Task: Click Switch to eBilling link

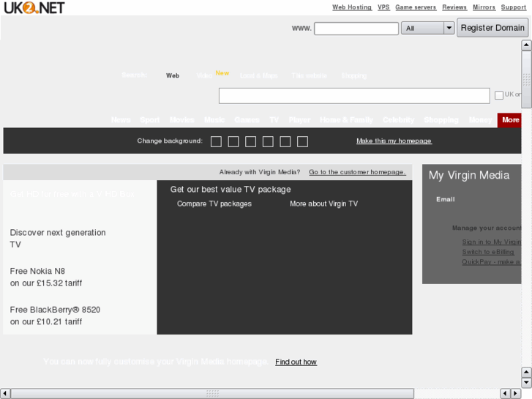Action: pyautogui.click(x=488, y=252)
